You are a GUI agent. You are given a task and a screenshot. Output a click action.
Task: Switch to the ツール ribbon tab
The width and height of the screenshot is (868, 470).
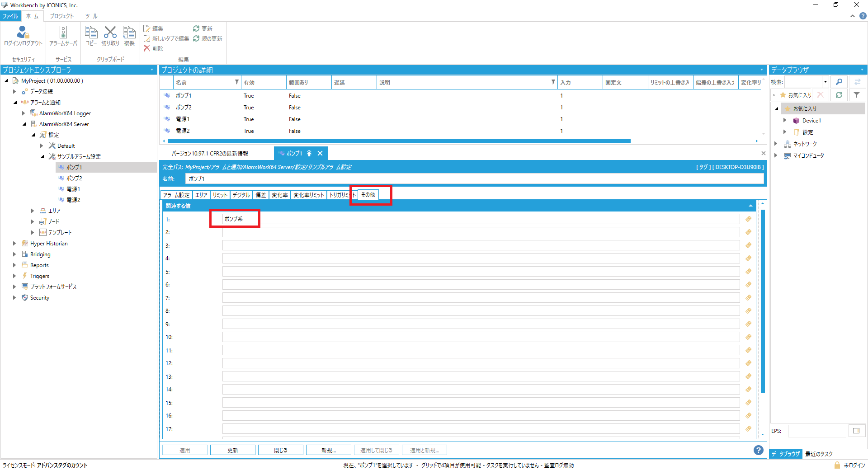click(91, 16)
